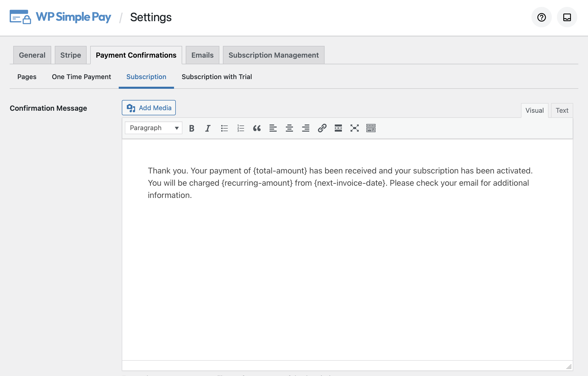Align text right
Screen dimensions: 588x376
(x=306, y=128)
